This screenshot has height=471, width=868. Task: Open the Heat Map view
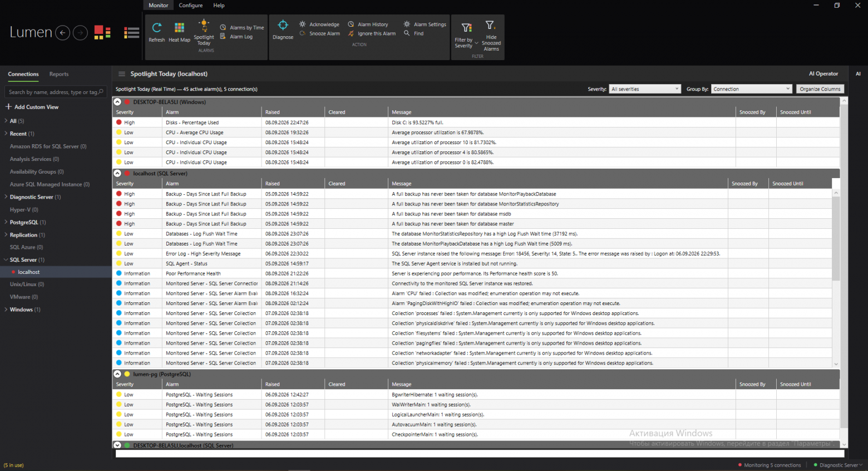[179, 32]
